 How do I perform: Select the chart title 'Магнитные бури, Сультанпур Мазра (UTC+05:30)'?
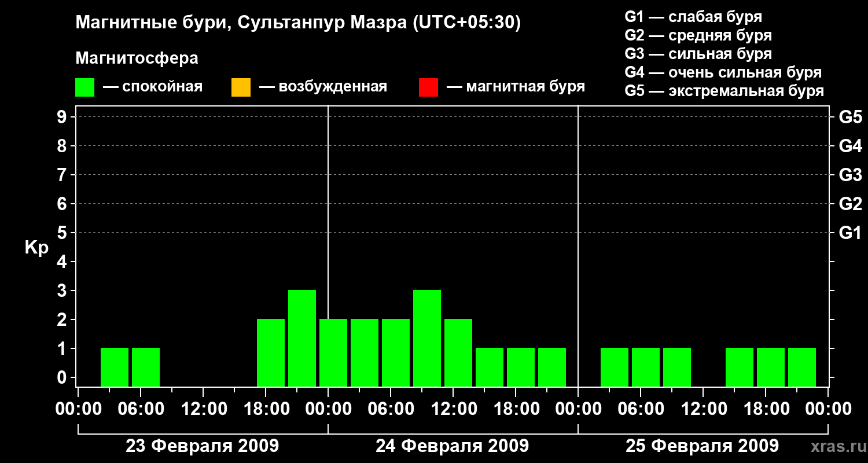299,23
